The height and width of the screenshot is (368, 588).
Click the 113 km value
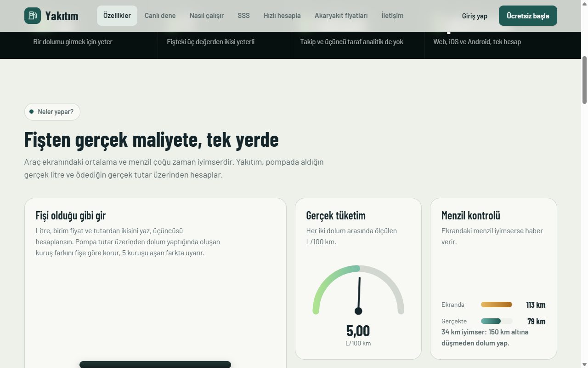(536, 305)
